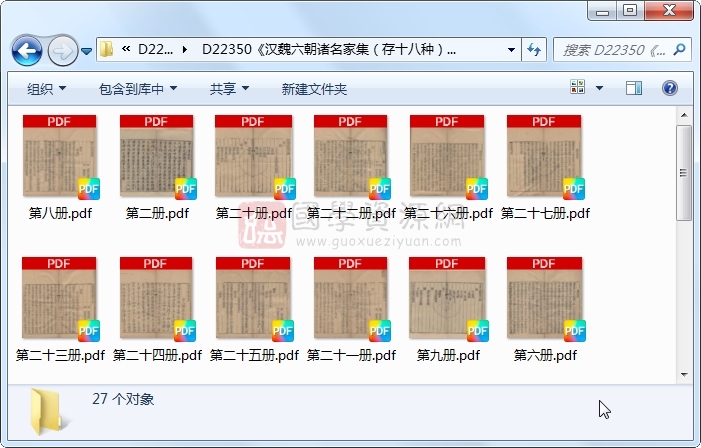
Task: Open help with the question mark icon
Action: [x=669, y=88]
